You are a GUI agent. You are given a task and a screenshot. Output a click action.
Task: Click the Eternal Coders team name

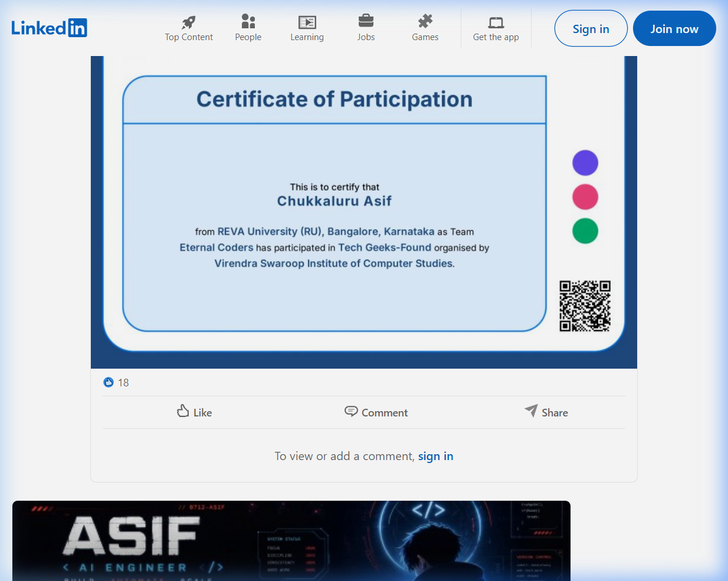[x=217, y=247]
